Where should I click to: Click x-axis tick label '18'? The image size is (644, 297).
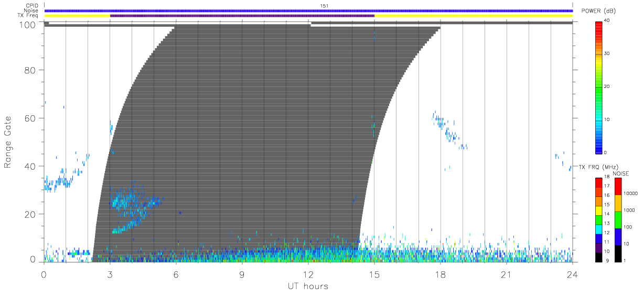tap(441, 274)
